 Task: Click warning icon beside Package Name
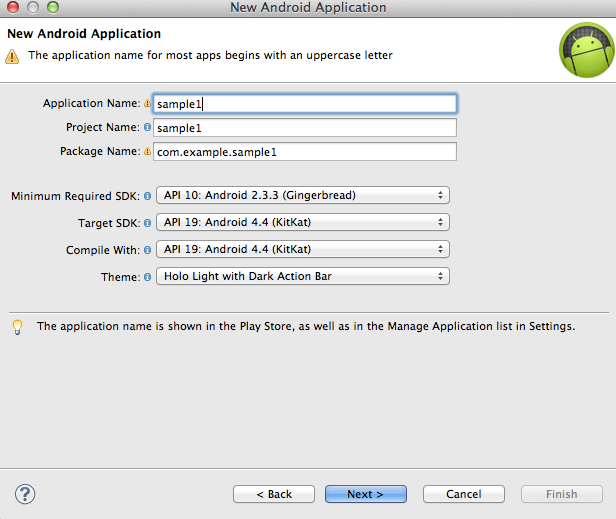click(147, 151)
